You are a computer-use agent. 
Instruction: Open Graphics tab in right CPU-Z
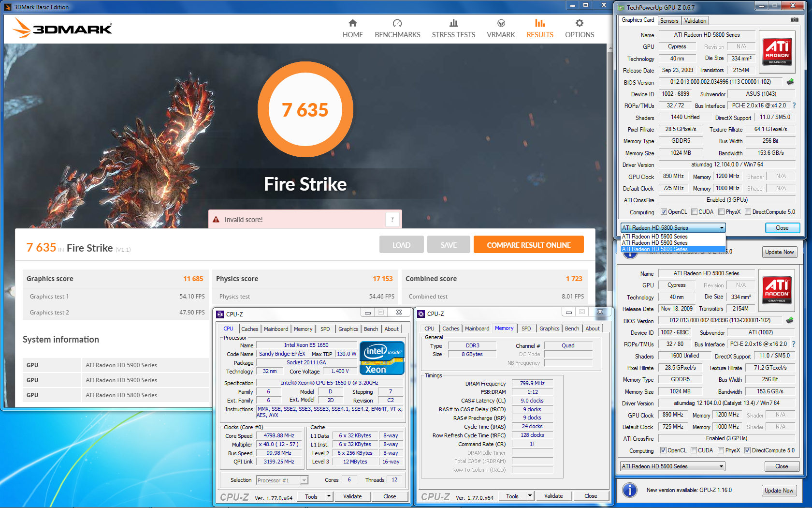[549, 329]
